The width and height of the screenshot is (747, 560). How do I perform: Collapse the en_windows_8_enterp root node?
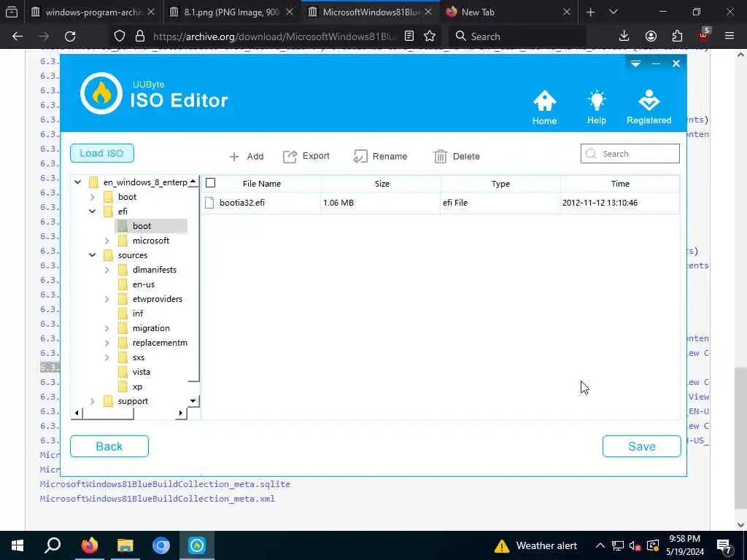[77, 182]
